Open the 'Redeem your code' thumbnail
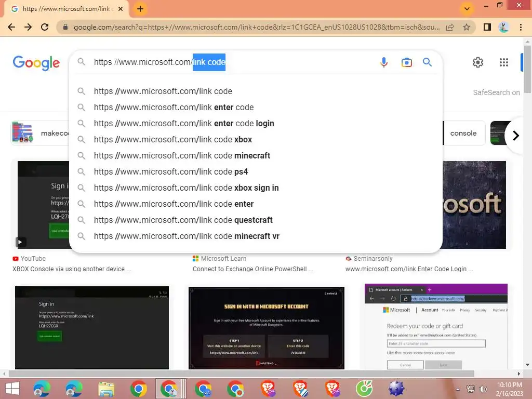The width and height of the screenshot is (532, 399). (436, 327)
